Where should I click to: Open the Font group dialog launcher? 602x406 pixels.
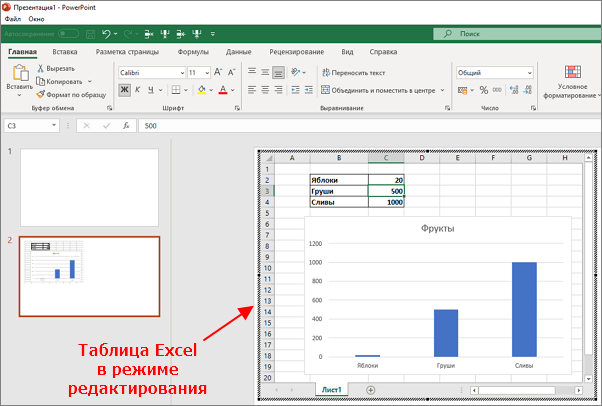pos(237,108)
